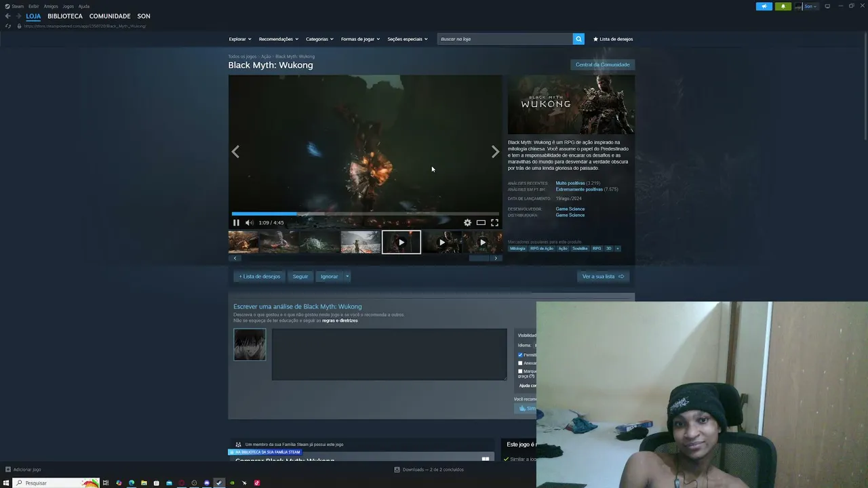This screenshot has width=868, height=488.
Task: Click the thumbnail strip horizontal scrollbar
Action: click(479, 258)
